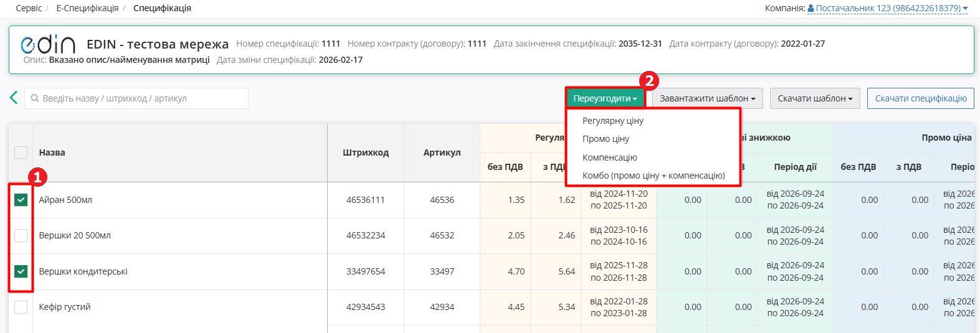Check the Вершки 20 500мл checkbox

tap(21, 235)
